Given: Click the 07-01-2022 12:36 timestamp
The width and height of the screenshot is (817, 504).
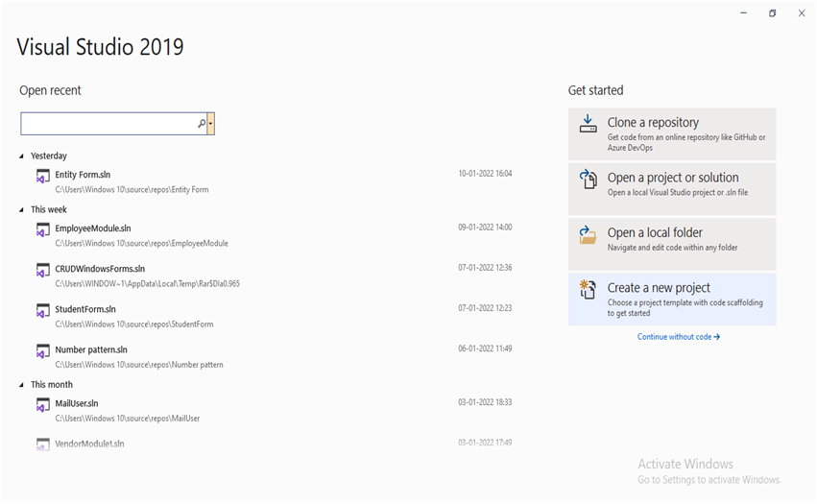Looking at the screenshot, I should [485, 268].
